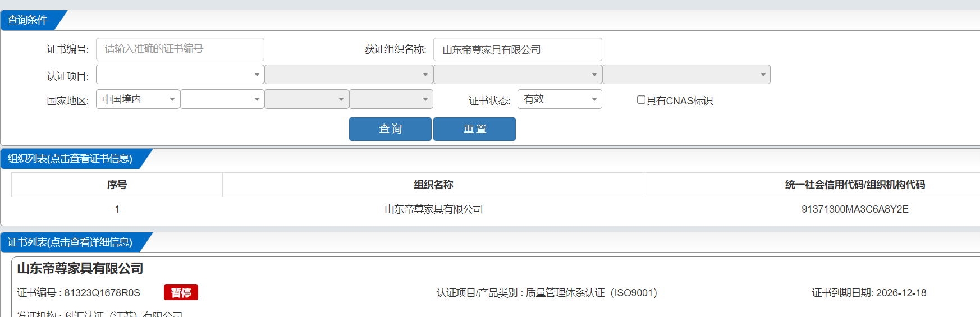The height and width of the screenshot is (317, 980).
Task: Open the fourth 国家地区 dropdown
Action: pos(391,99)
